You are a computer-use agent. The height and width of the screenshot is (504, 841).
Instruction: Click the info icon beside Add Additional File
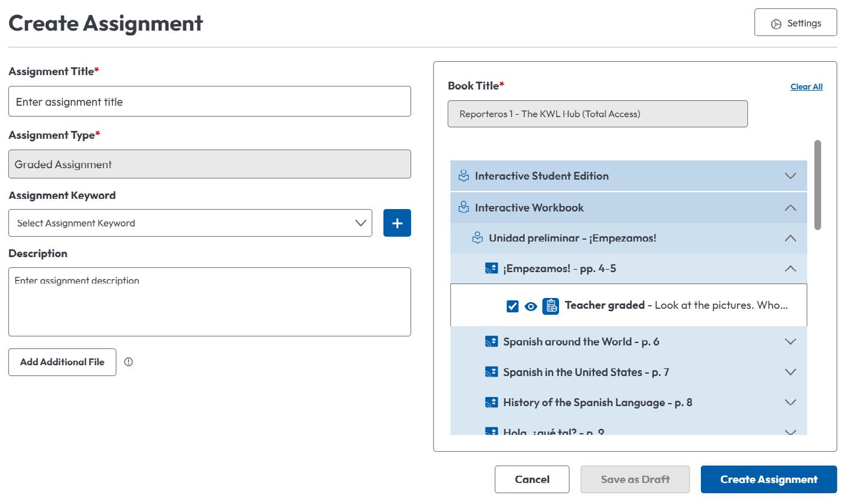pos(128,362)
